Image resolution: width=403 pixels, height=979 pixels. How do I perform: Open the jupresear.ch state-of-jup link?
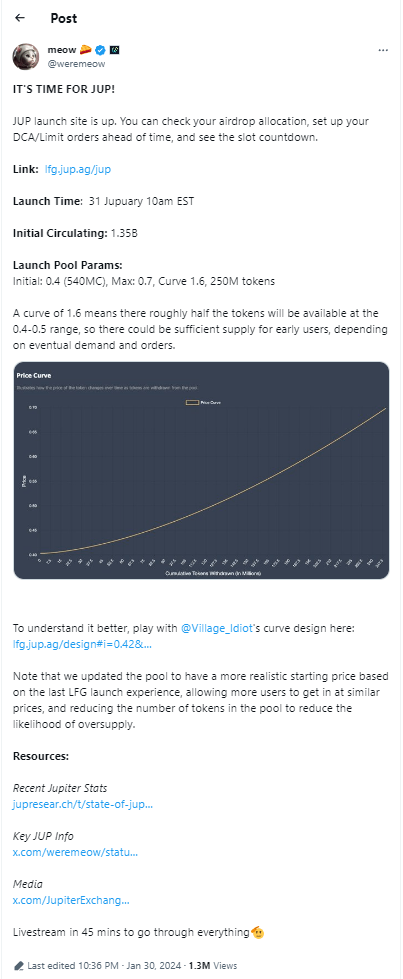(x=82, y=804)
